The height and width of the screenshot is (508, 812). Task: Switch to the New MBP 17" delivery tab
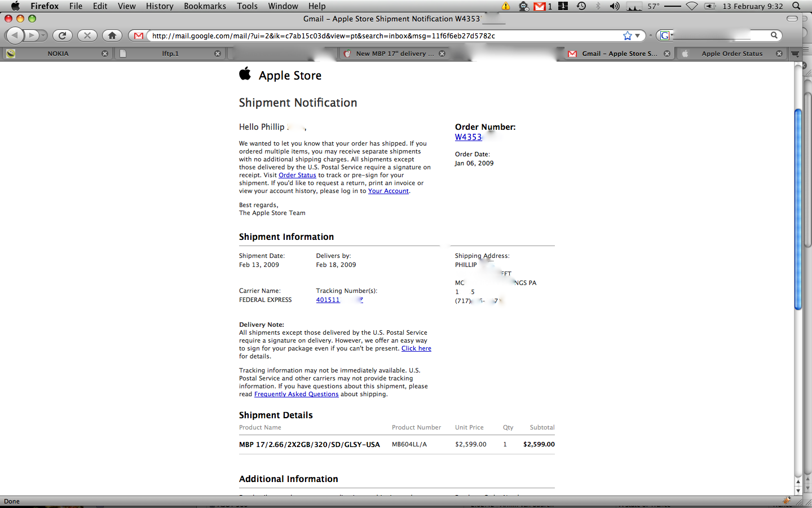(395, 54)
